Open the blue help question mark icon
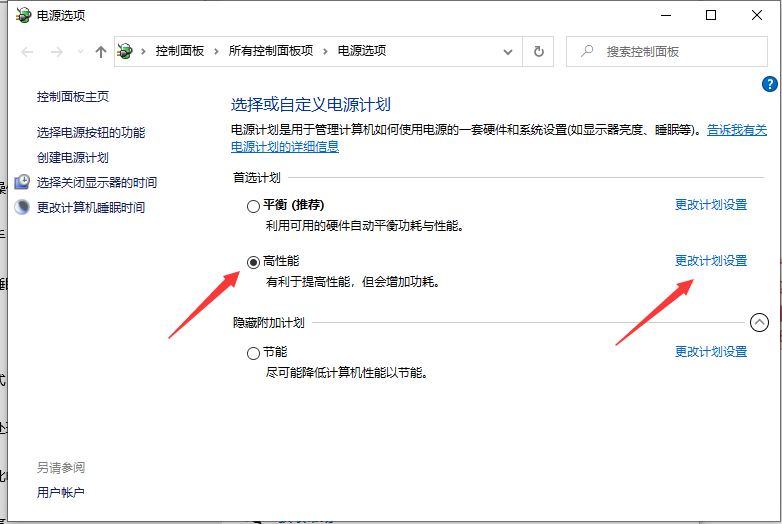The image size is (782, 524). coord(769,85)
